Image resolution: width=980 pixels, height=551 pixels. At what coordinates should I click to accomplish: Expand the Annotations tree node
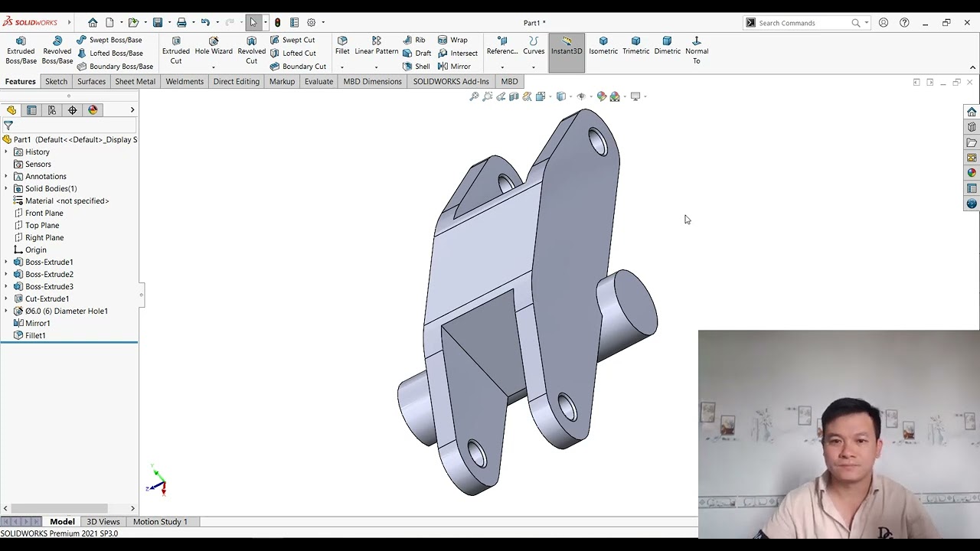6,176
